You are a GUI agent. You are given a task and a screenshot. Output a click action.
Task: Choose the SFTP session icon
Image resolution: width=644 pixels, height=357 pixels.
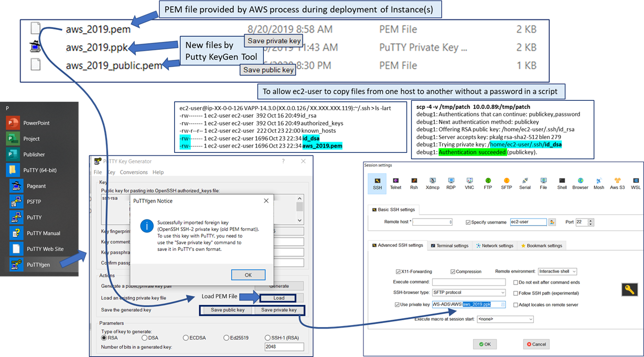(506, 183)
